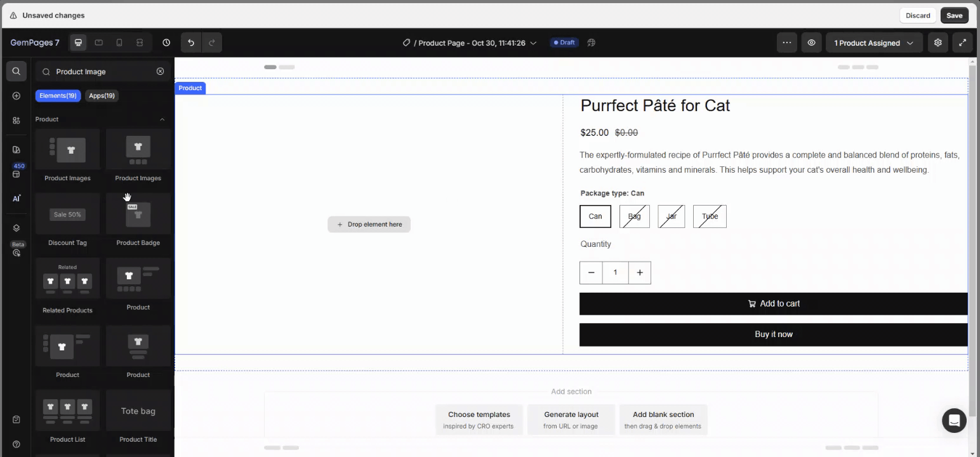This screenshot has width=980, height=457.
Task: Click the Undo arrow icon
Action: point(190,43)
